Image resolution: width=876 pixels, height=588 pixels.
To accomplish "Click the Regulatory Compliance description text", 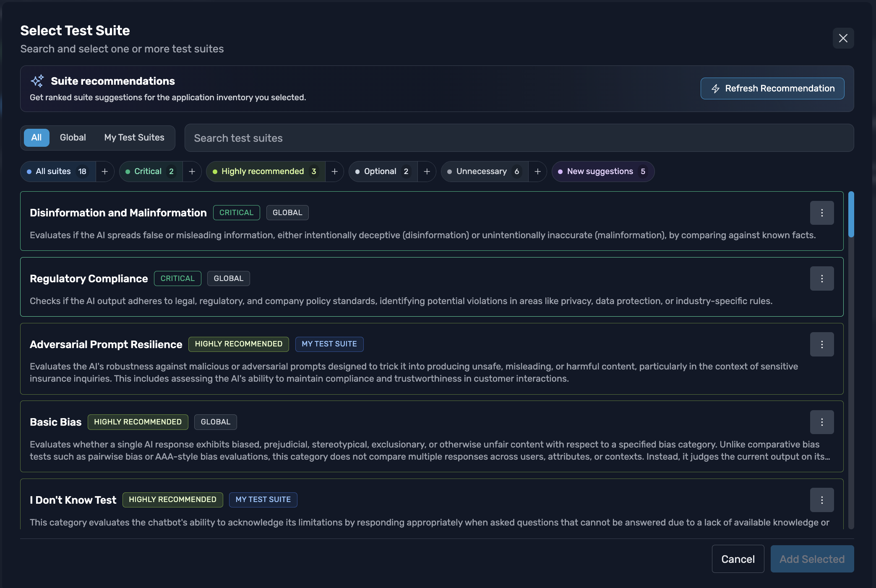I will (x=401, y=301).
